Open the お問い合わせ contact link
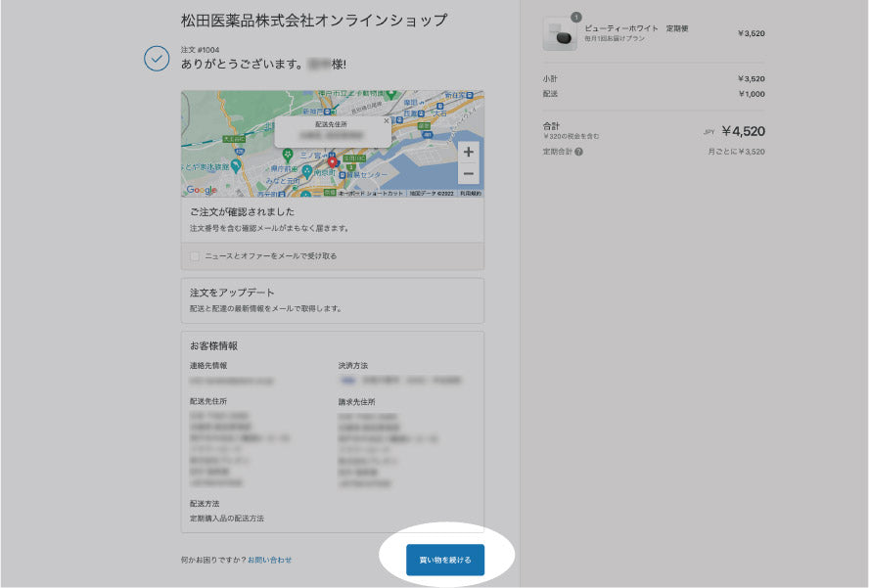The image size is (869, 588). coord(269,560)
